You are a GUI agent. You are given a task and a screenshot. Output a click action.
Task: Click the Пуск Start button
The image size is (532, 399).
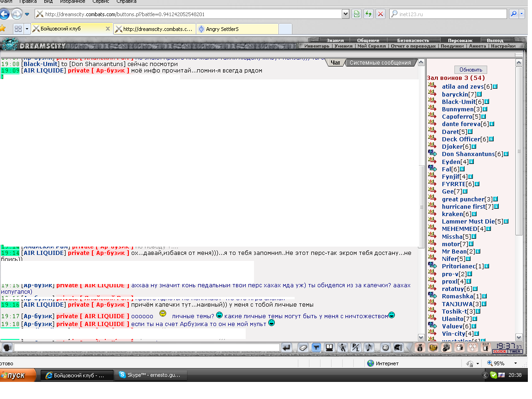pos(17,375)
